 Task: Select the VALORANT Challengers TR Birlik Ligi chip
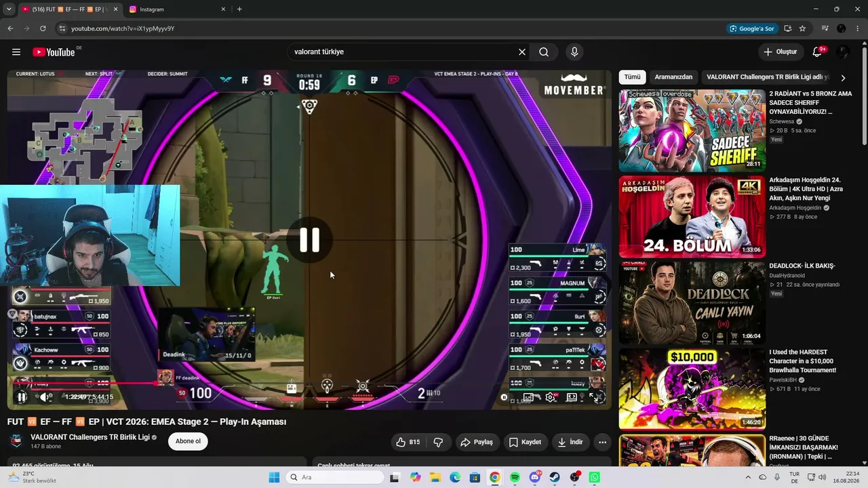(x=767, y=77)
